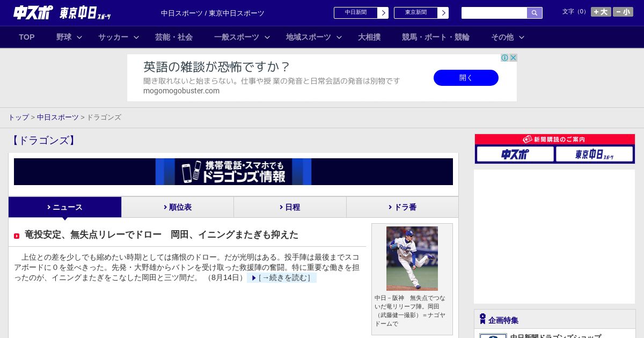644x338 pixels.
Task: Click the arrow beside 中日新聞
Action: (383, 13)
